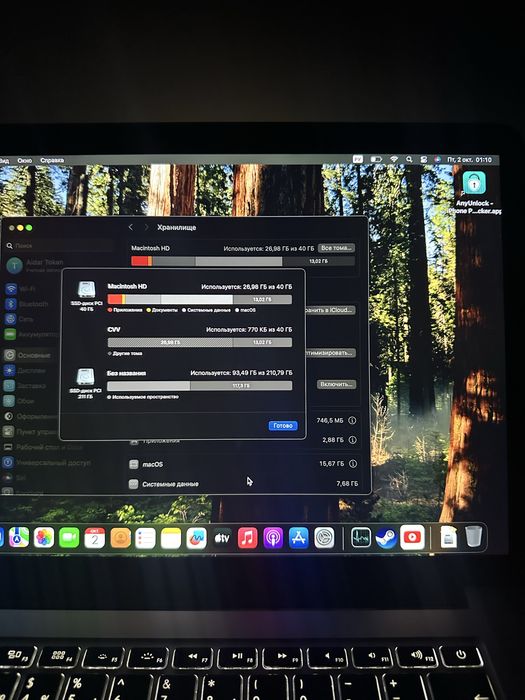Open Freeform from the Dock
The image size is (525, 700).
point(196,538)
